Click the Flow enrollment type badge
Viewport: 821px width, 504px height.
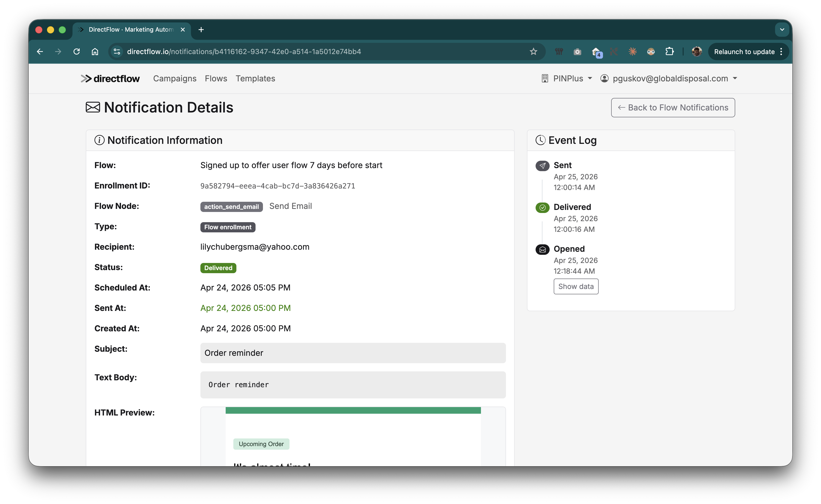(228, 227)
